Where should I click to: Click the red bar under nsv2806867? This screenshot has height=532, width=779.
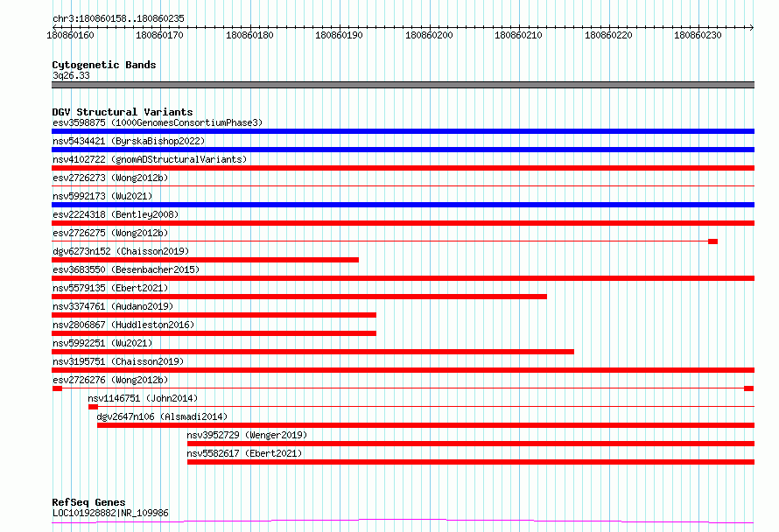coord(214,333)
